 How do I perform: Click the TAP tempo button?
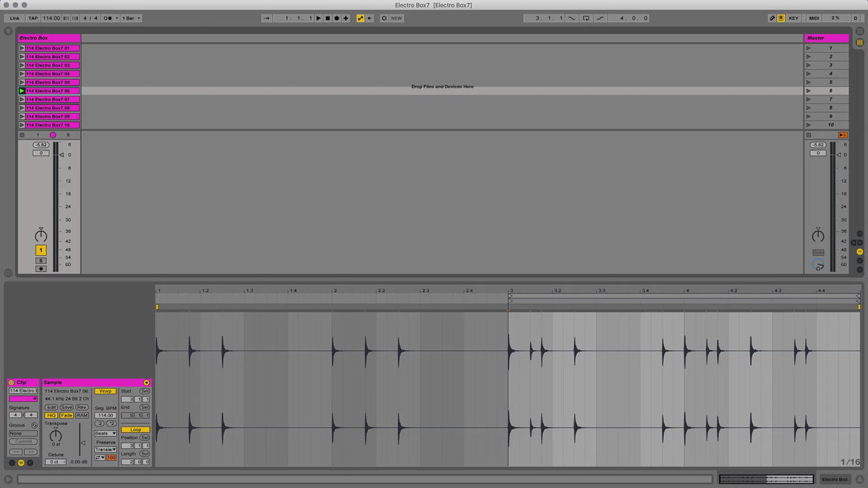pyautogui.click(x=33, y=18)
